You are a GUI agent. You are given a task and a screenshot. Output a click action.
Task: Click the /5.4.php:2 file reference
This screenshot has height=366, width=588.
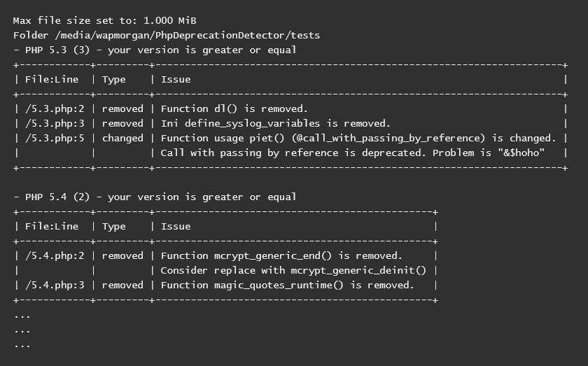55,255
